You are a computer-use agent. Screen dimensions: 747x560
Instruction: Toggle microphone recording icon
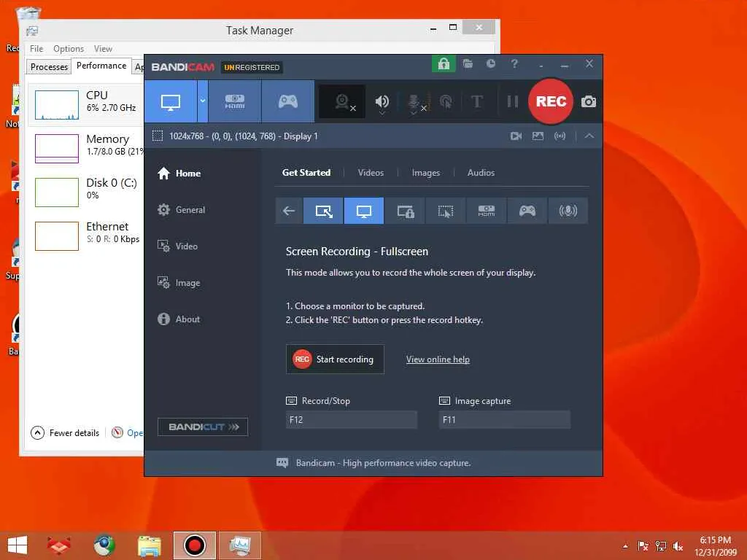414,102
